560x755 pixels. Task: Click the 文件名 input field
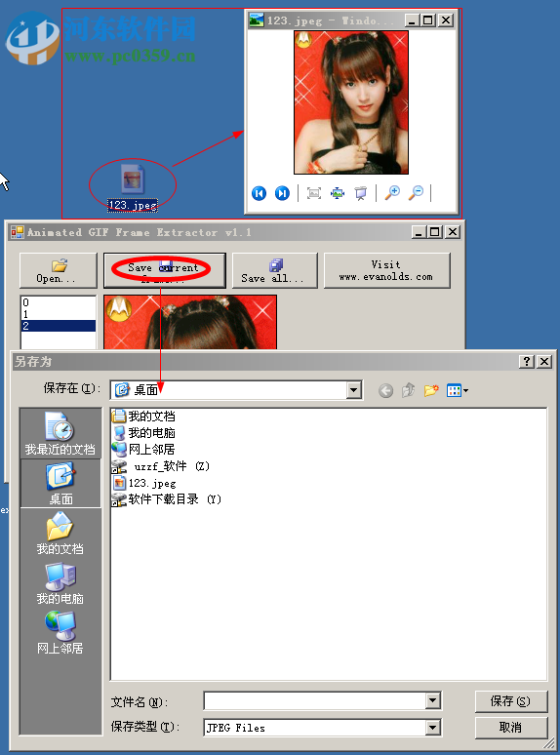click(x=315, y=701)
